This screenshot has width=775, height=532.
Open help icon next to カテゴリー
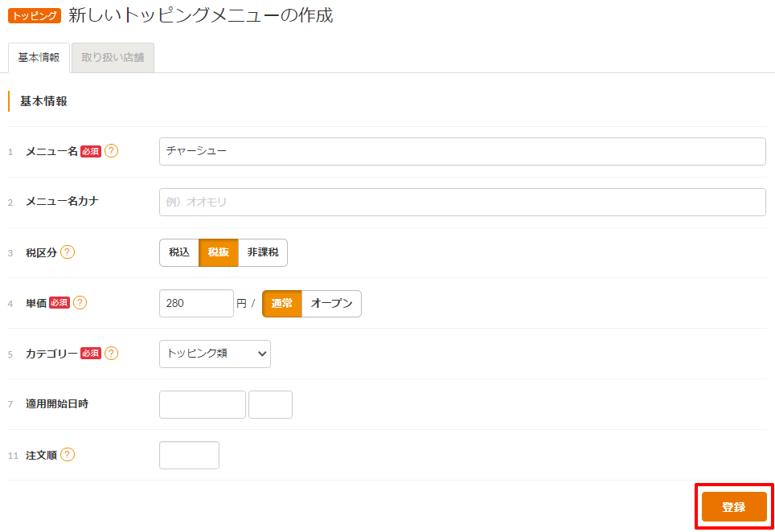(112, 354)
